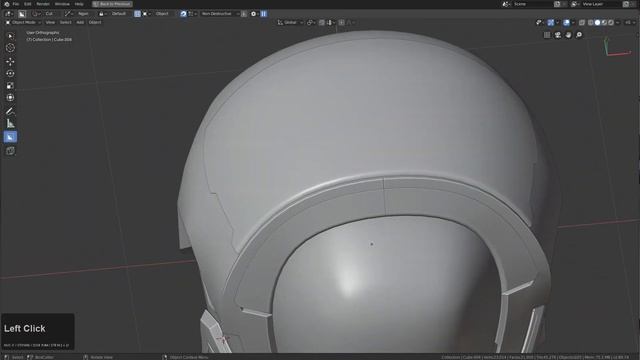Click the BoxCutter release lock icon
Image resolution: width=640 pixels, height=360 pixels.
(x=101, y=13)
